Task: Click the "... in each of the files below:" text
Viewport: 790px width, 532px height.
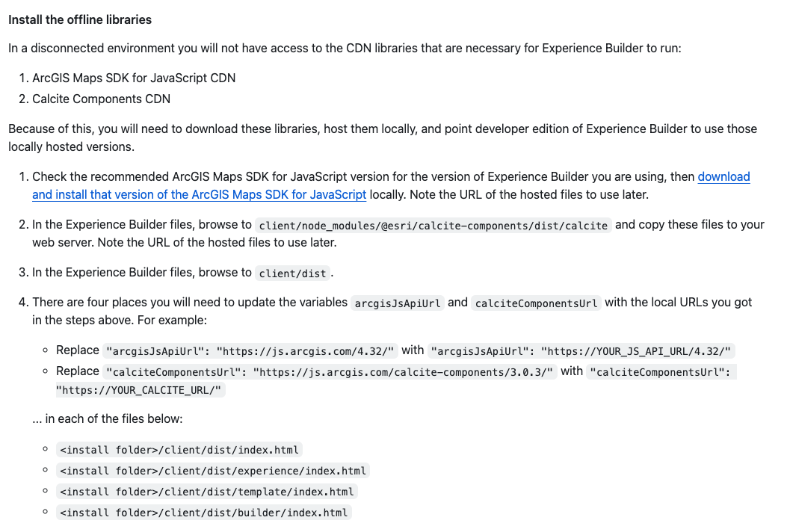Action: click(x=107, y=419)
